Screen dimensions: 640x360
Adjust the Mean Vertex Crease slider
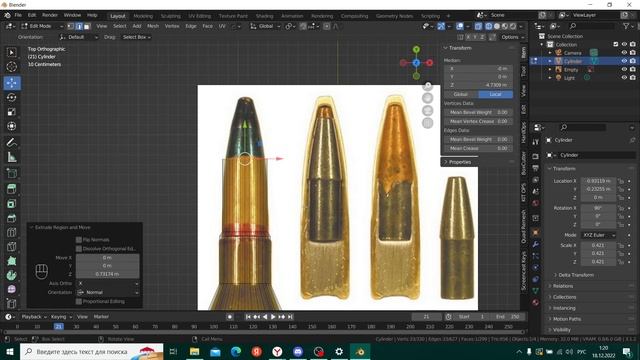(478, 121)
